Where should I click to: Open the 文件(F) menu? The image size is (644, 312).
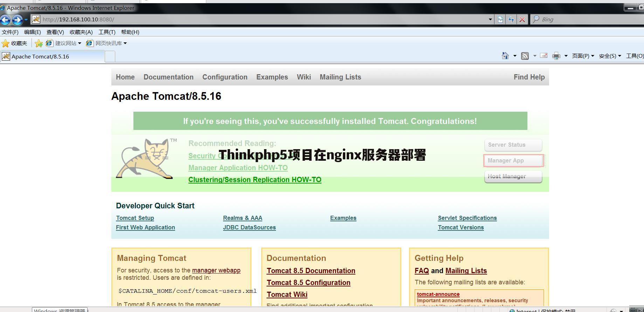click(10, 32)
